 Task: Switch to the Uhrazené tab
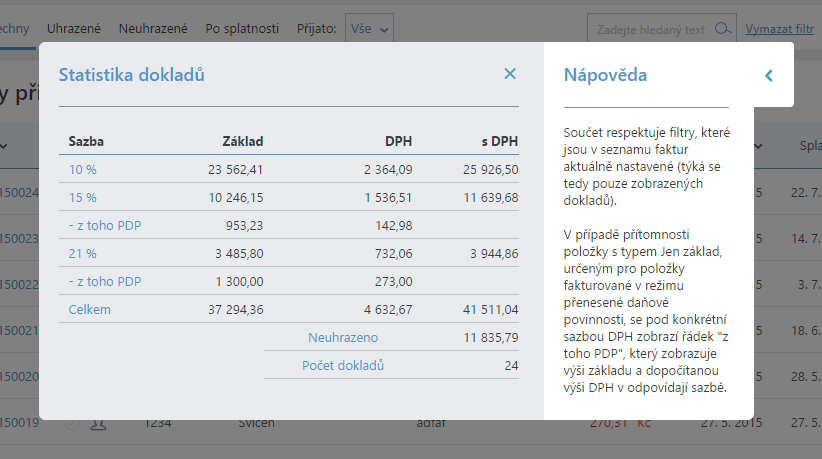click(74, 28)
